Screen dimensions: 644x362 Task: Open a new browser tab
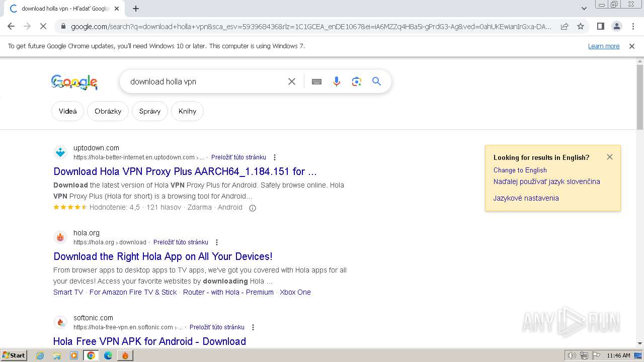pyautogui.click(x=136, y=9)
